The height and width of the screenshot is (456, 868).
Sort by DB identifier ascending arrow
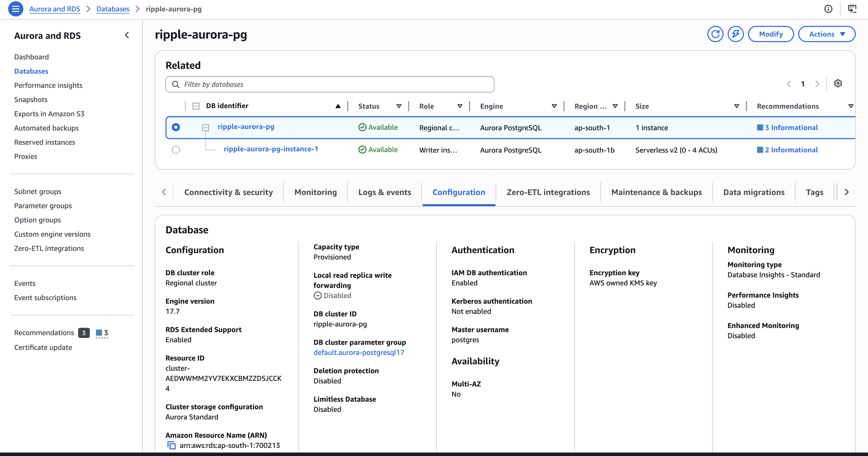pyautogui.click(x=338, y=106)
